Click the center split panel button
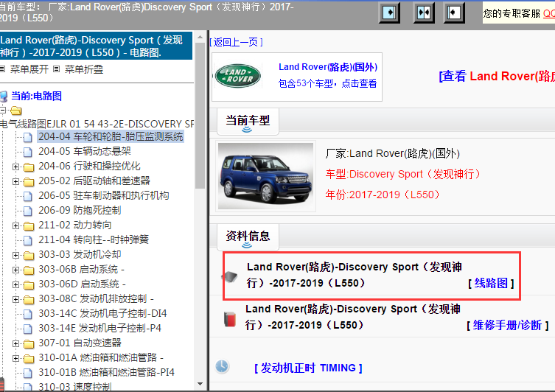Image resolution: width=555 pixels, height=392 pixels. point(424,13)
